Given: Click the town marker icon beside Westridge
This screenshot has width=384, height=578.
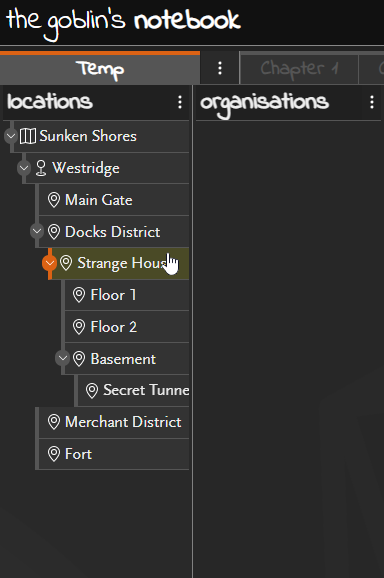Looking at the screenshot, I should pyautogui.click(x=41, y=168).
